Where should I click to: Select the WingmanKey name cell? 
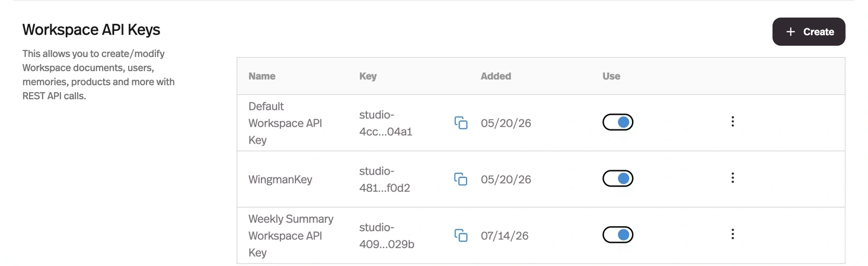coord(280,179)
